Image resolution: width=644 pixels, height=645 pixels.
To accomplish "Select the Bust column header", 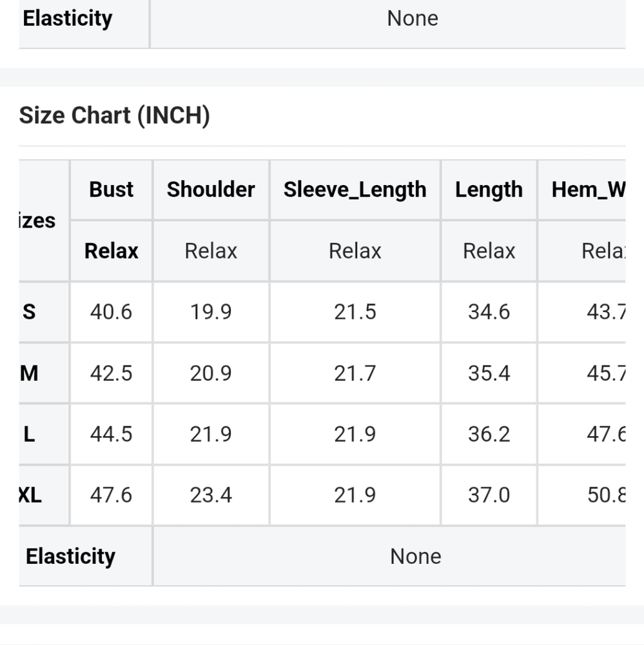I will (x=112, y=190).
